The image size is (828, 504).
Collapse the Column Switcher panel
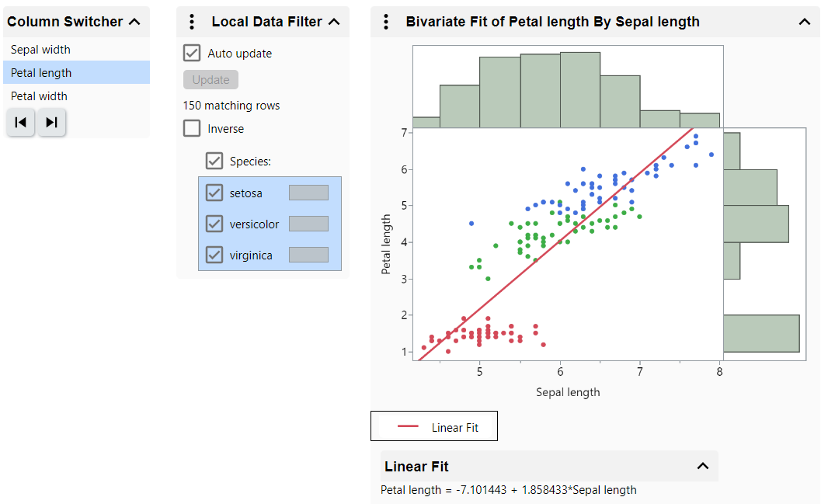point(134,22)
